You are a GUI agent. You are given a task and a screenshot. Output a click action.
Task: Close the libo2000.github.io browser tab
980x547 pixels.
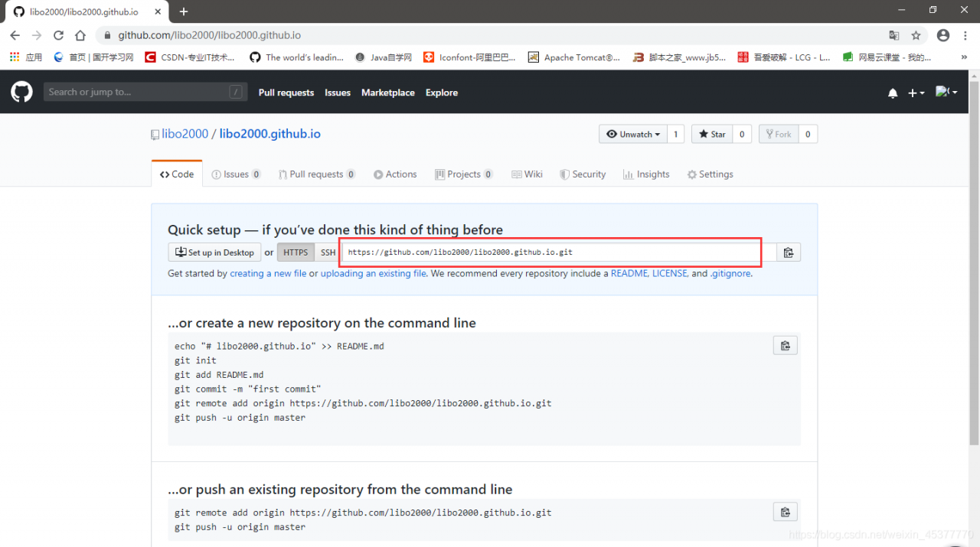[x=158, y=11]
